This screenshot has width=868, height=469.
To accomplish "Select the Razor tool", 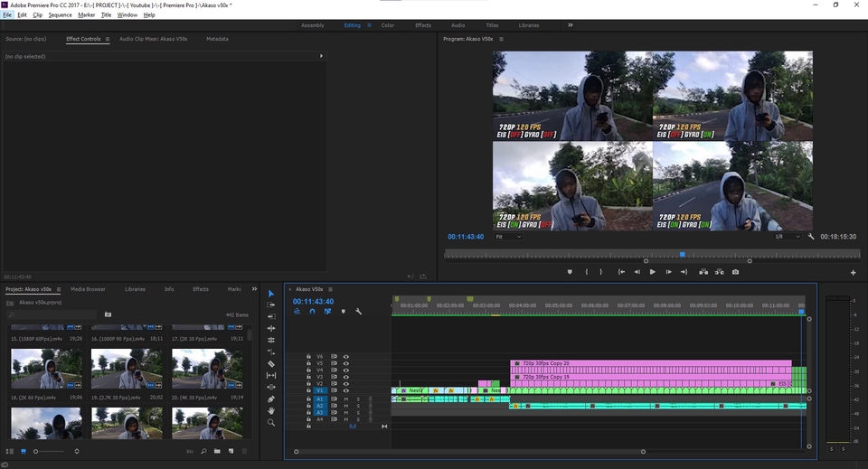I will pyautogui.click(x=271, y=363).
